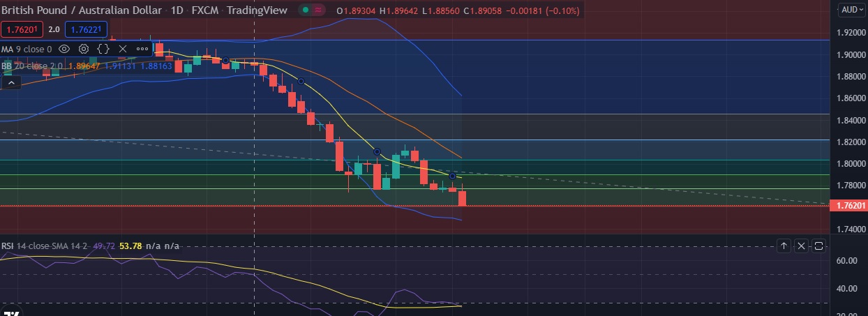Image resolution: width=868 pixels, height=316 pixels.
Task: Open source code braces icon for MA
Action: pos(103,49)
